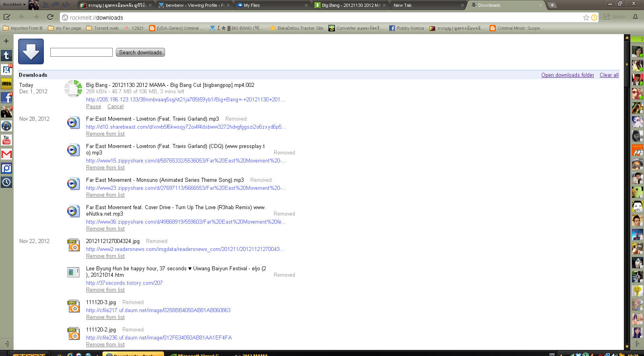Open the Facebook sidebar app
The image size is (644, 356).
[6, 97]
